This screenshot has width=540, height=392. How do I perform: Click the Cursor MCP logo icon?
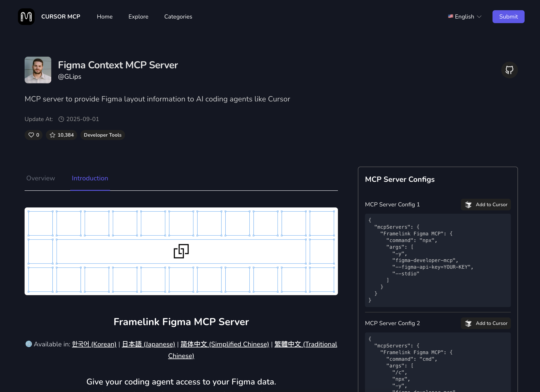tap(26, 17)
